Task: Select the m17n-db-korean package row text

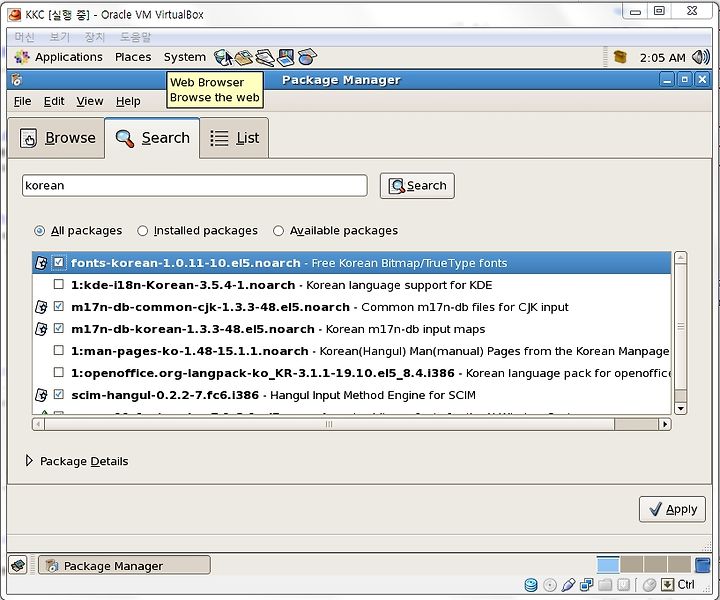Action: (x=278, y=329)
